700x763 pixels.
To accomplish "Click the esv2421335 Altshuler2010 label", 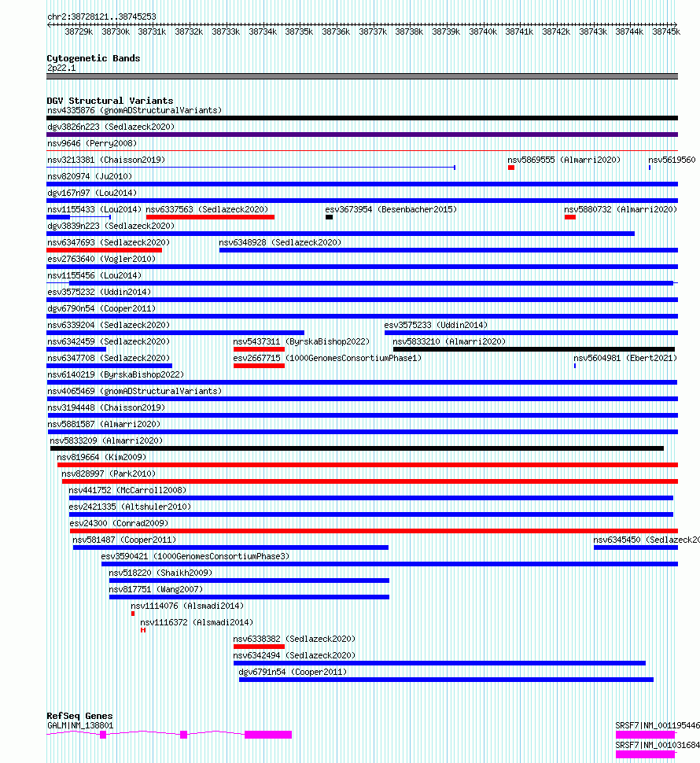I will pyautogui.click(x=130, y=507).
